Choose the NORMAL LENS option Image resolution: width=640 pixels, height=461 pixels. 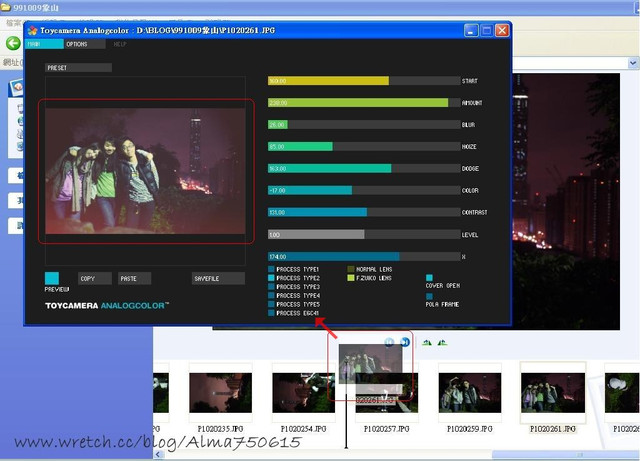point(370,269)
